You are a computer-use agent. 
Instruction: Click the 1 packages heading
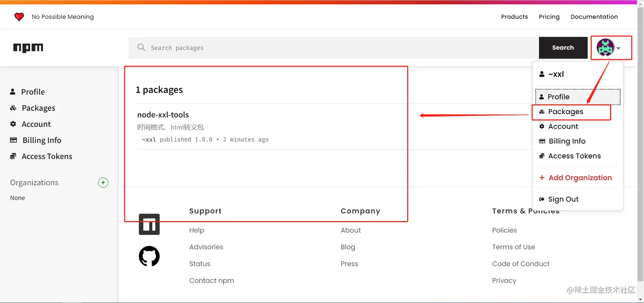tap(159, 90)
